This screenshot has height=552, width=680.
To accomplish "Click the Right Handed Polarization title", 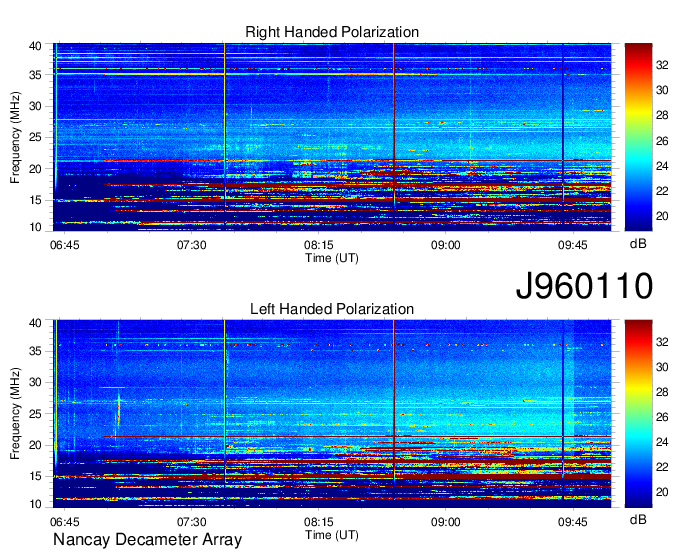I will click(x=332, y=32).
